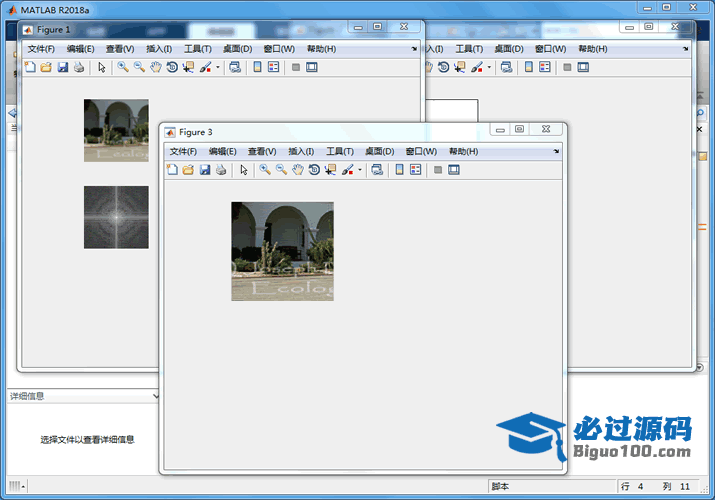Toggle Insert Legend in Figure 3 toolbar
This screenshot has height=500, width=715.
[x=416, y=170]
